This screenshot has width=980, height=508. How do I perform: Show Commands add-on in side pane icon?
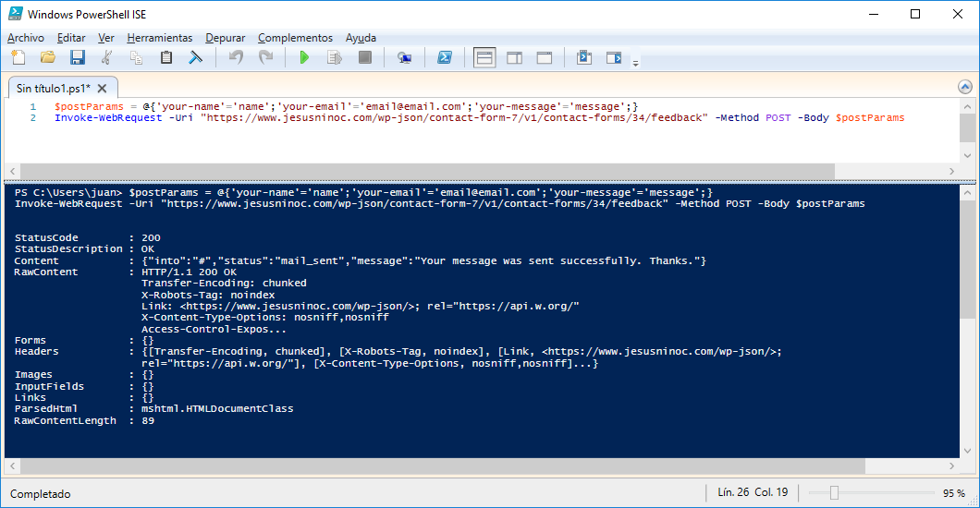(x=614, y=58)
